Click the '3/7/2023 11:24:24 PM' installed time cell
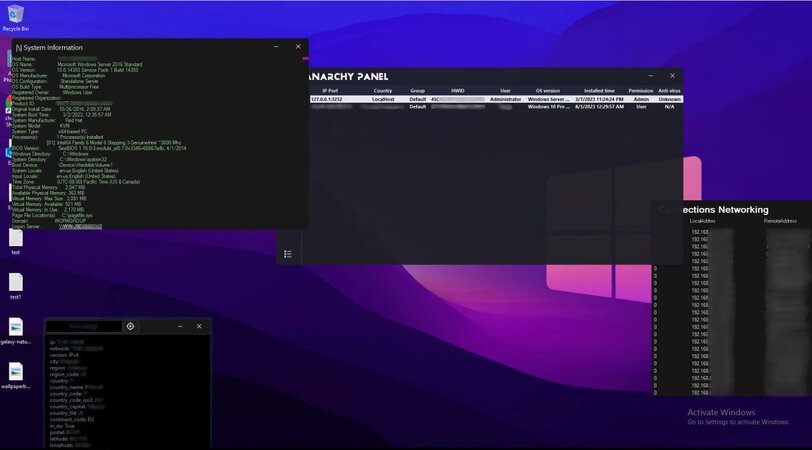Image resolution: width=812 pixels, height=450 pixels. [599, 99]
